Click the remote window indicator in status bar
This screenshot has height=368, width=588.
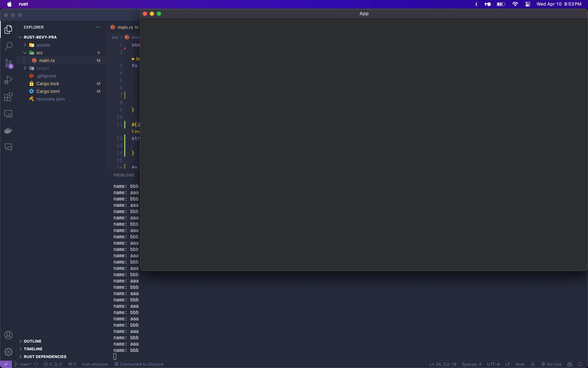tap(6, 364)
